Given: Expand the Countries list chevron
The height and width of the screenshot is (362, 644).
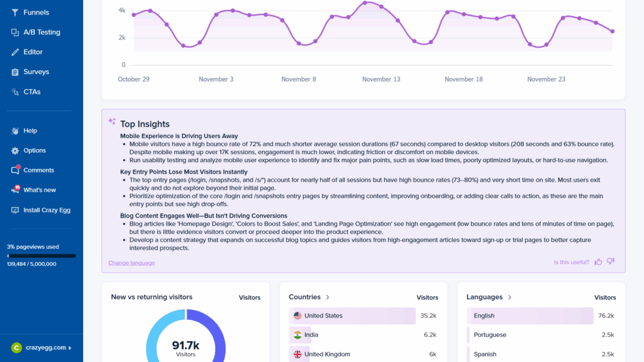Looking at the screenshot, I should [328, 297].
